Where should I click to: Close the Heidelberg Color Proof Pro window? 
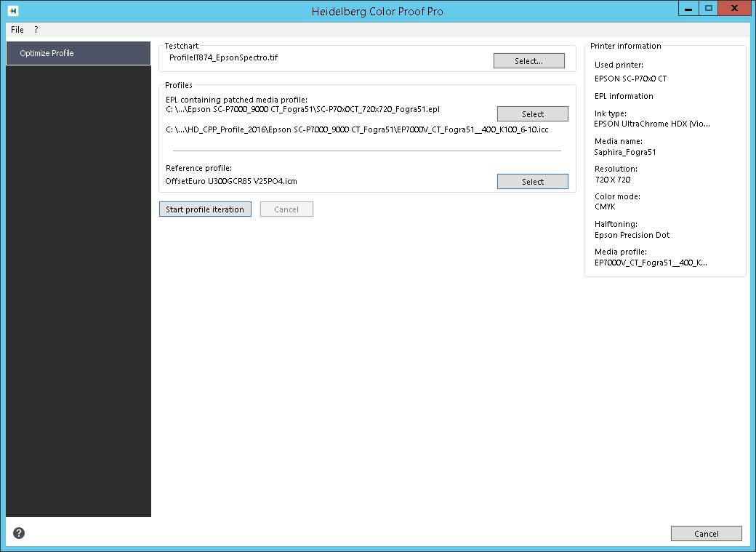pyautogui.click(x=734, y=8)
